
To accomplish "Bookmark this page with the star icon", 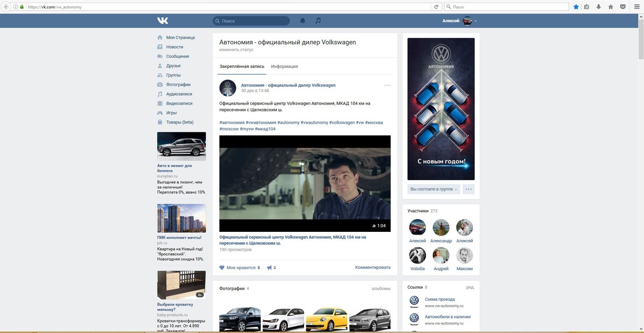I will click(x=576, y=7).
